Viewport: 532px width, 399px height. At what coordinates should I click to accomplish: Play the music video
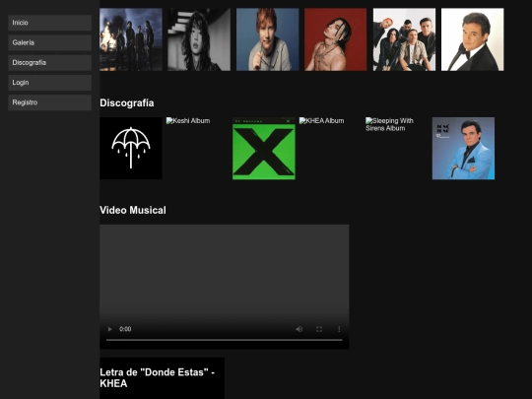pos(109,329)
